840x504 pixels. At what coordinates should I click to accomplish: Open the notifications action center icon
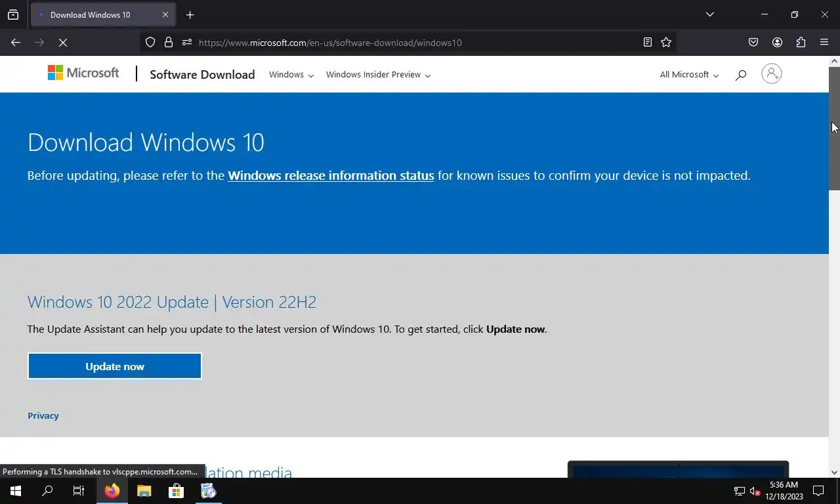click(x=818, y=491)
